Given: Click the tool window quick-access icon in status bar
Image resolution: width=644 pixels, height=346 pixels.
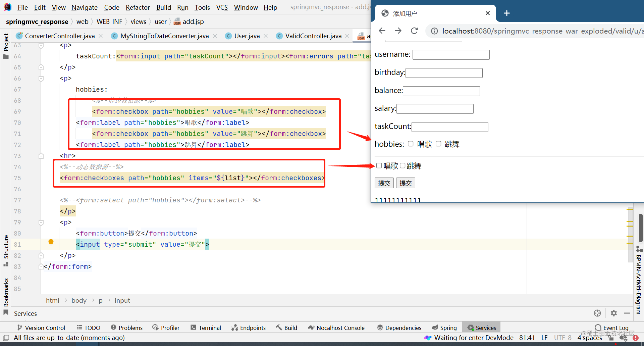Looking at the screenshot, I should coord(6,338).
